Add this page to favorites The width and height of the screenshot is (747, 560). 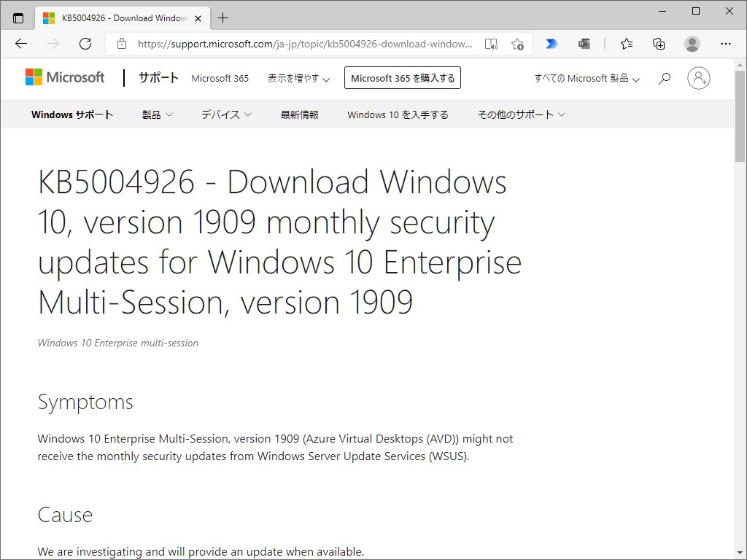517,44
